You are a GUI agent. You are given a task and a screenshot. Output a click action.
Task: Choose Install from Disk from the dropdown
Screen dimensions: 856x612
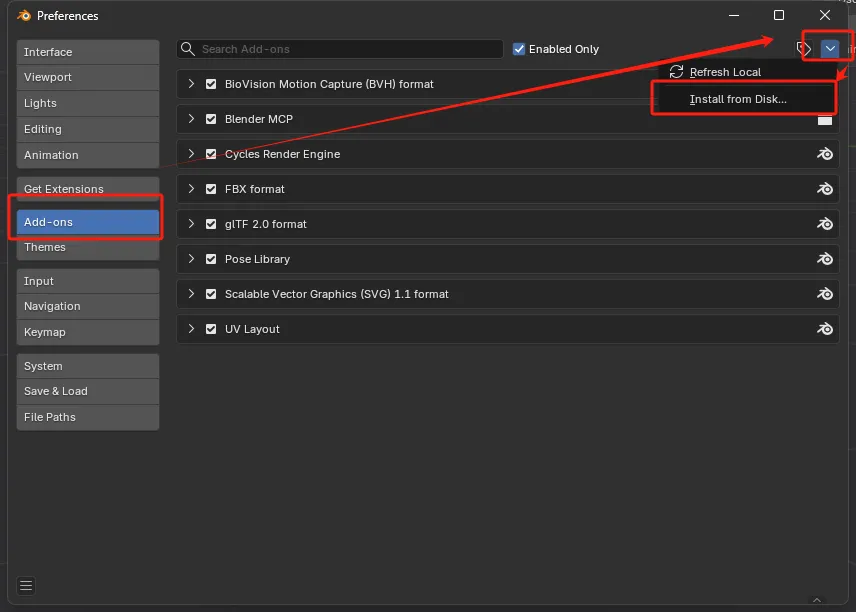coord(746,99)
